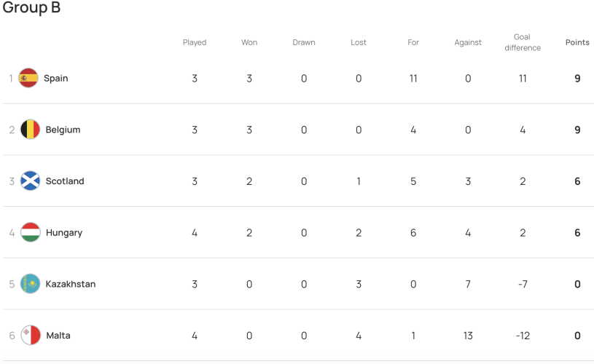Open the Malta team link
The height and width of the screenshot is (364, 594).
58,336
